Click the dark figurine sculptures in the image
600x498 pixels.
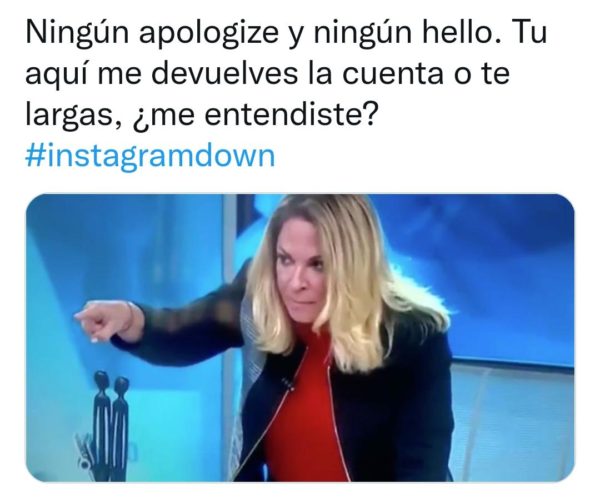(x=111, y=425)
